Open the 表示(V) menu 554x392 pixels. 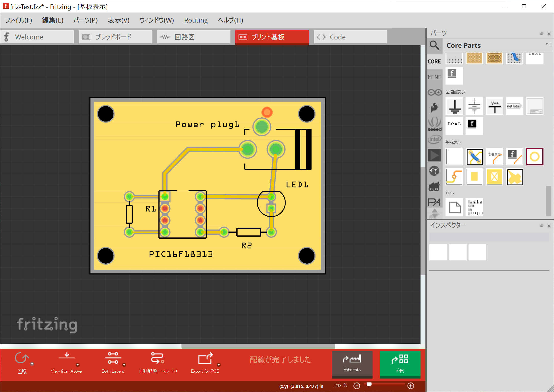point(119,20)
